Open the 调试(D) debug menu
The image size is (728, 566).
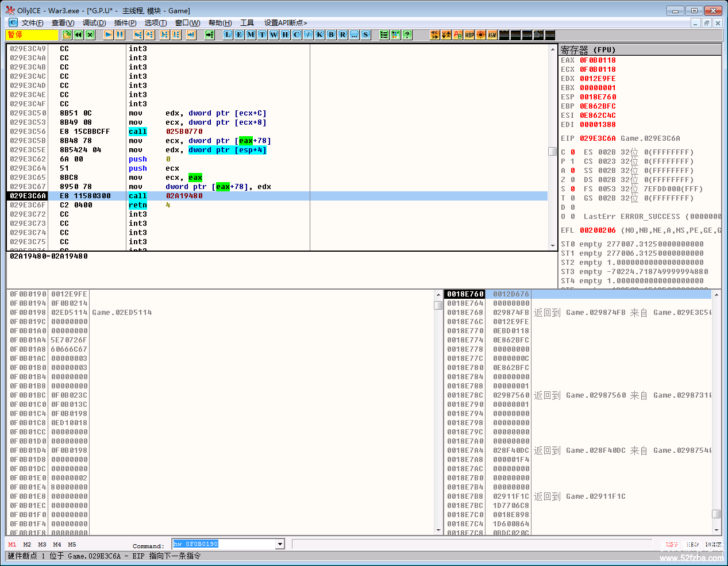click(94, 23)
